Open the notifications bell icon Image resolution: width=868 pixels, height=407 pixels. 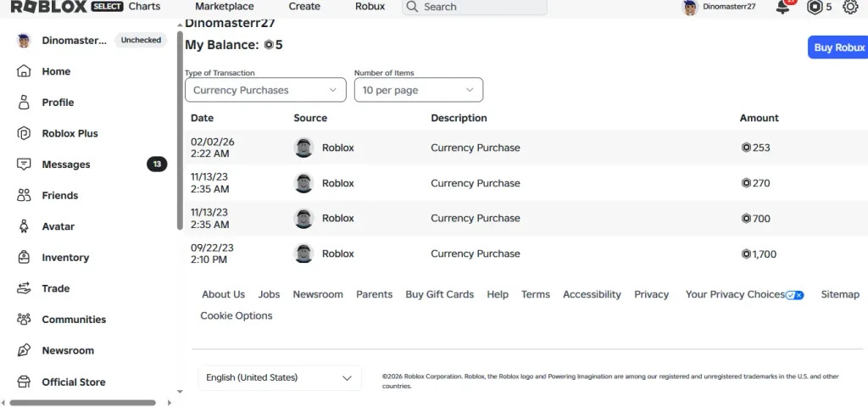click(x=782, y=7)
